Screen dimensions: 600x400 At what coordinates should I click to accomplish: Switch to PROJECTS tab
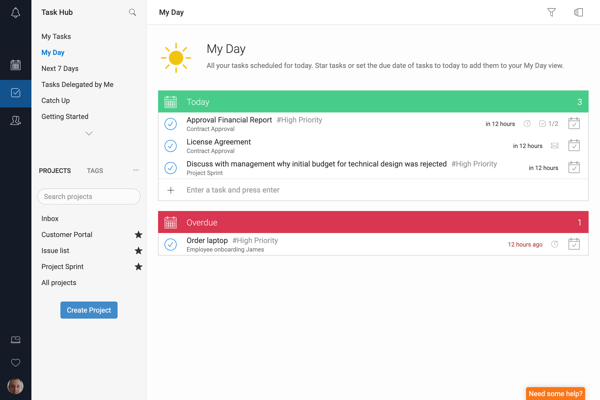coord(55,171)
